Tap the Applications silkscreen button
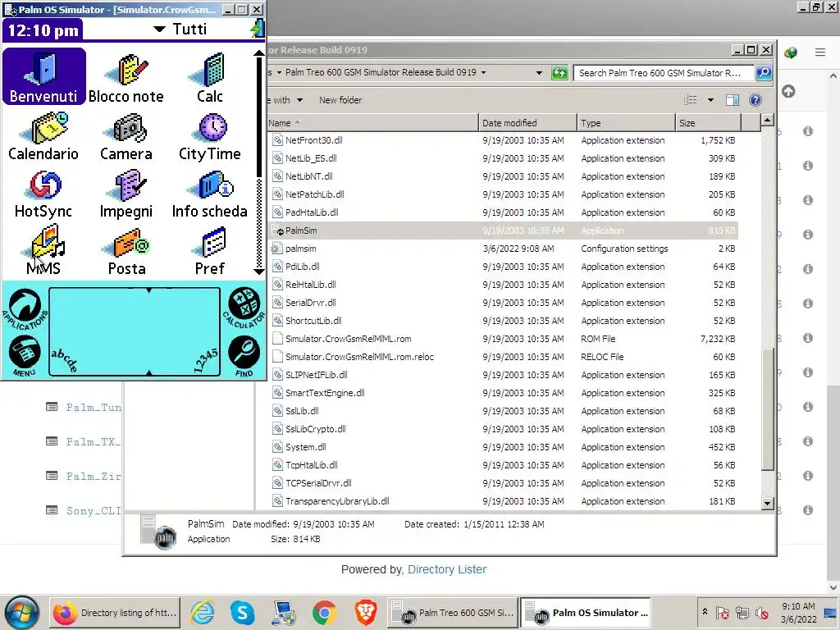Image resolution: width=840 pixels, height=630 pixels. click(x=25, y=308)
